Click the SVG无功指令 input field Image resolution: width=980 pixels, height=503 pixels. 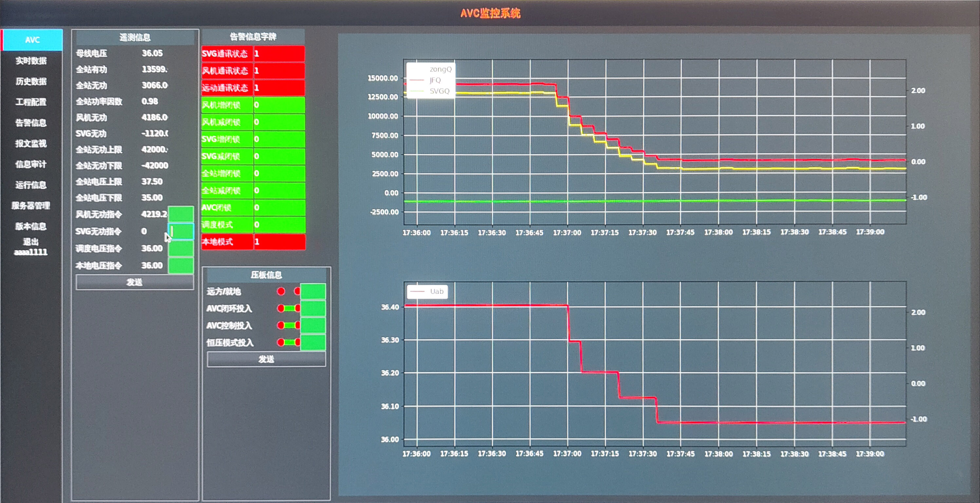coord(181,231)
